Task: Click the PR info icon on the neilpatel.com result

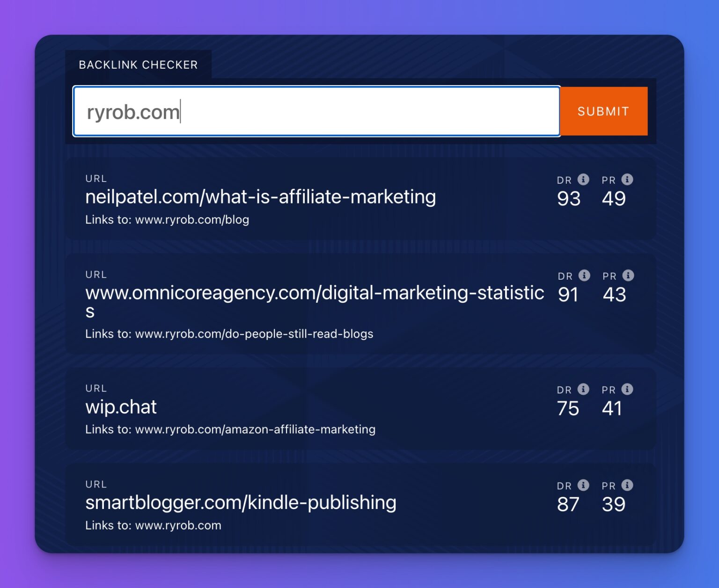Action: point(627,179)
